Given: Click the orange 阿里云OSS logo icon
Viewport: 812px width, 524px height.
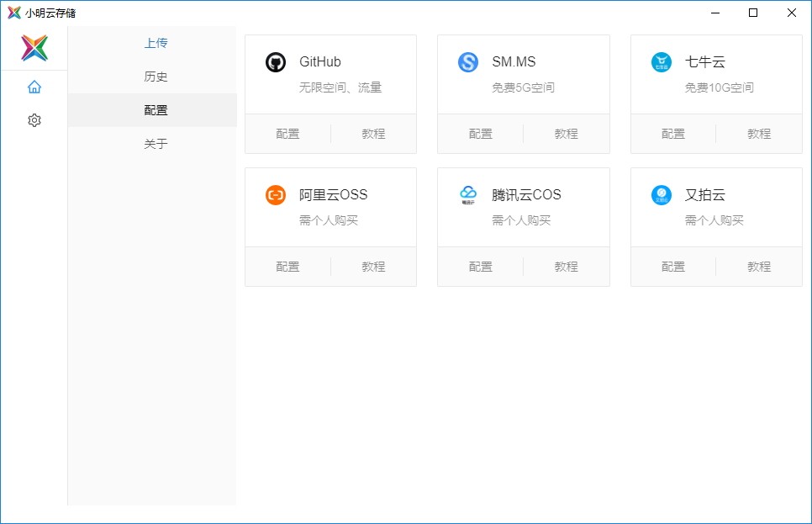Looking at the screenshot, I should point(276,195).
